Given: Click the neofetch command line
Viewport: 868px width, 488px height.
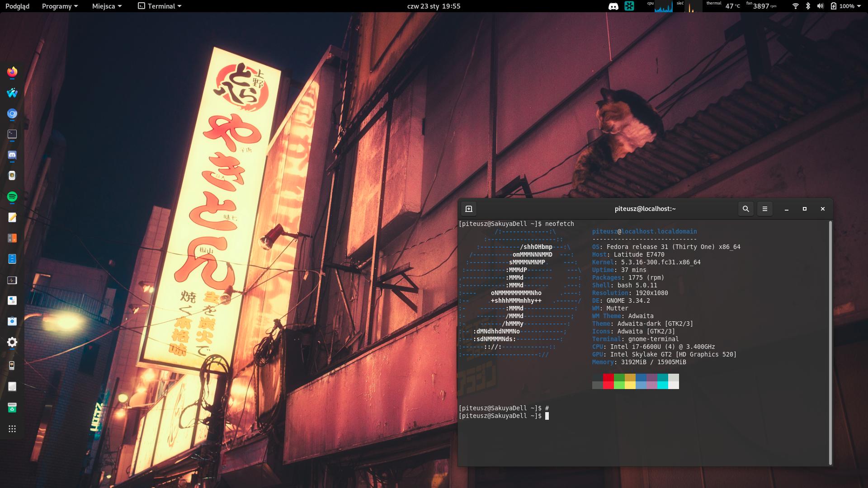Looking at the screenshot, I should click(x=516, y=224).
